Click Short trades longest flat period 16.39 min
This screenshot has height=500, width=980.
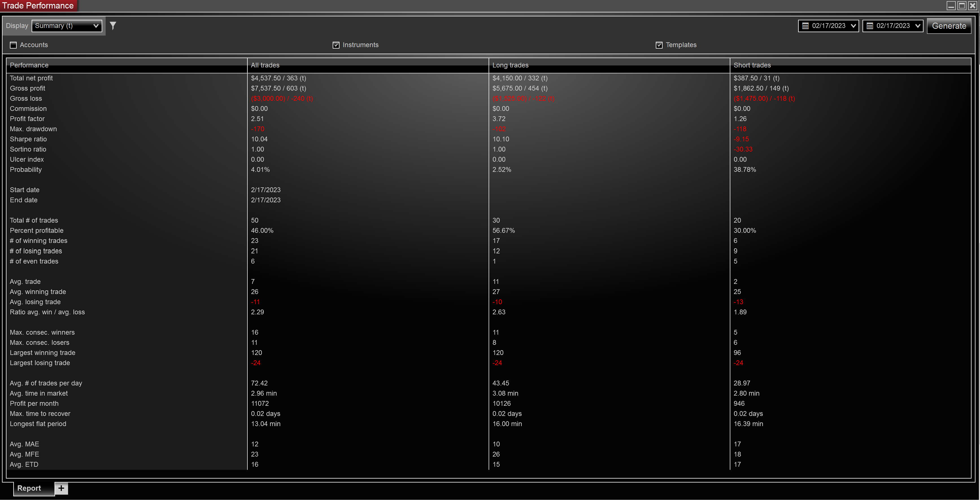pos(748,424)
